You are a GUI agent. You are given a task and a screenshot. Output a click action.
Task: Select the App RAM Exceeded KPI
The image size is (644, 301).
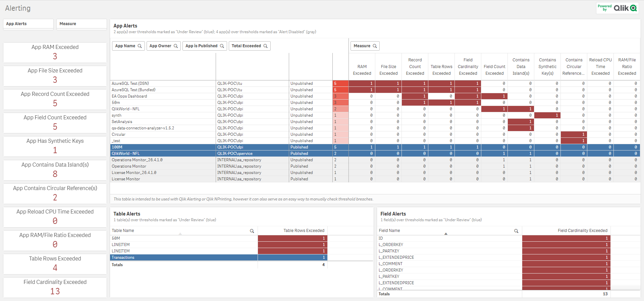point(55,52)
